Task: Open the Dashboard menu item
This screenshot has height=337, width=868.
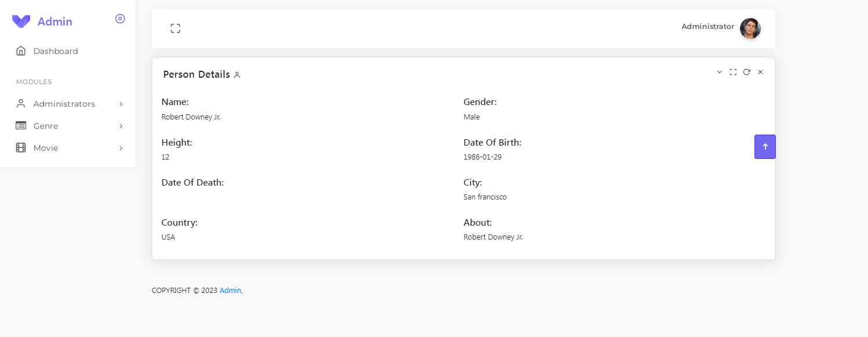Action: click(55, 50)
